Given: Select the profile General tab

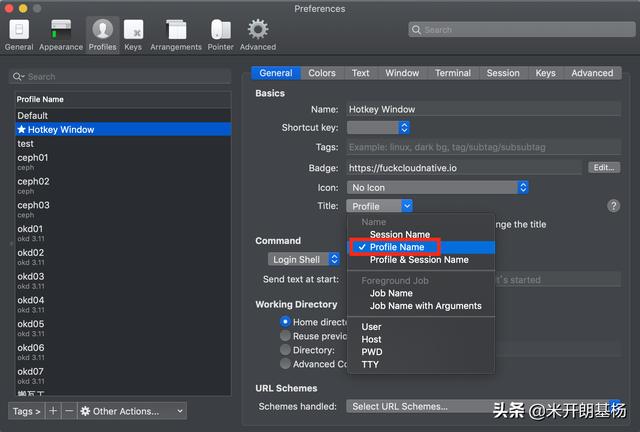Looking at the screenshot, I should pos(276,73).
